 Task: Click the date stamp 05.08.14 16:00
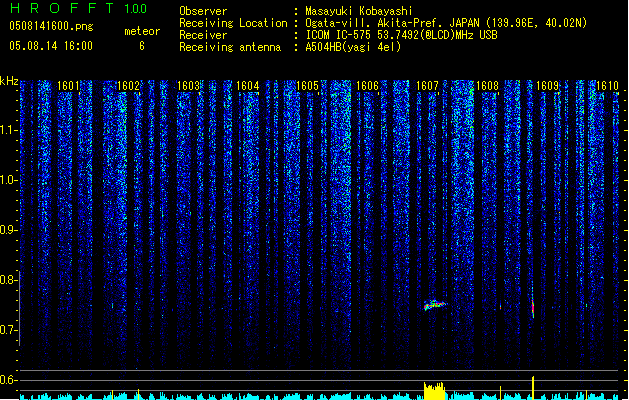51,46
